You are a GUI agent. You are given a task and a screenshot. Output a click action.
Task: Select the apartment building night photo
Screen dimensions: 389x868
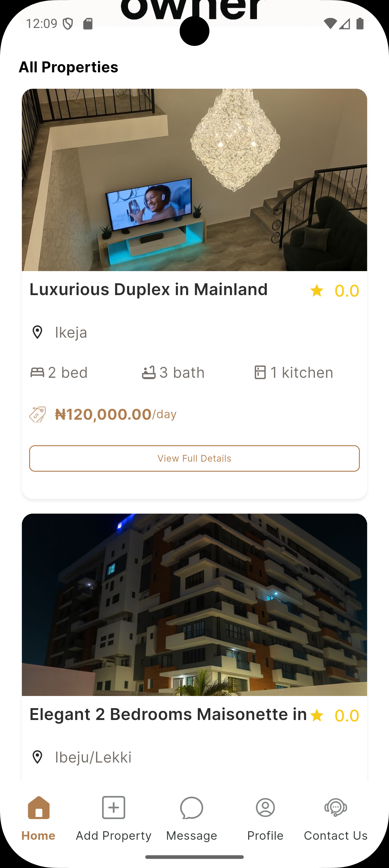click(194, 604)
